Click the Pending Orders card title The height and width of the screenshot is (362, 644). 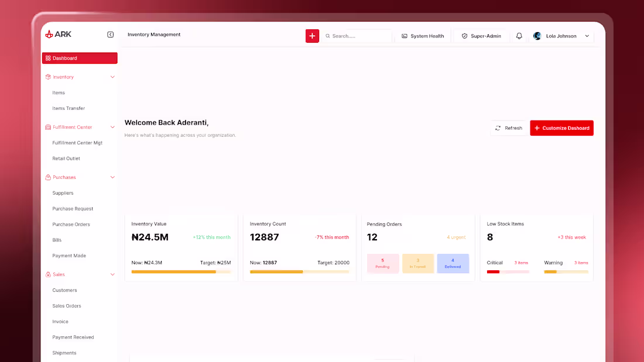pyautogui.click(x=385, y=225)
